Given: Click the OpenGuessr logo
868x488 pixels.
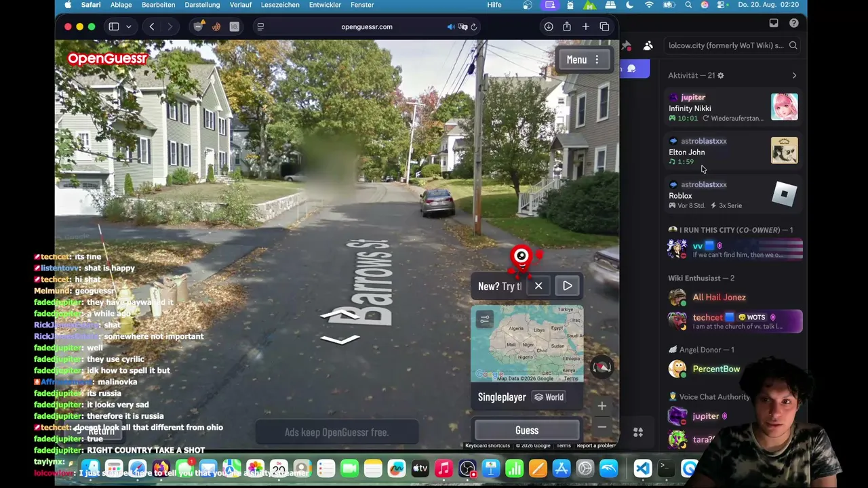Looking at the screenshot, I should (x=107, y=59).
